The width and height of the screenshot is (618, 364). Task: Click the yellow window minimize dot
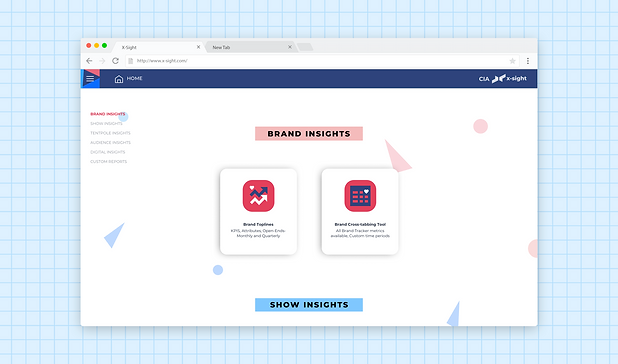(x=97, y=46)
